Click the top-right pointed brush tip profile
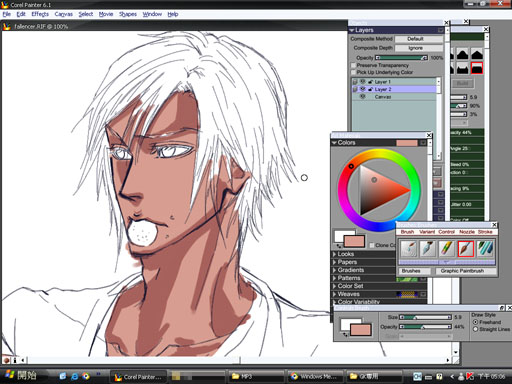The image size is (512, 384). [477, 53]
